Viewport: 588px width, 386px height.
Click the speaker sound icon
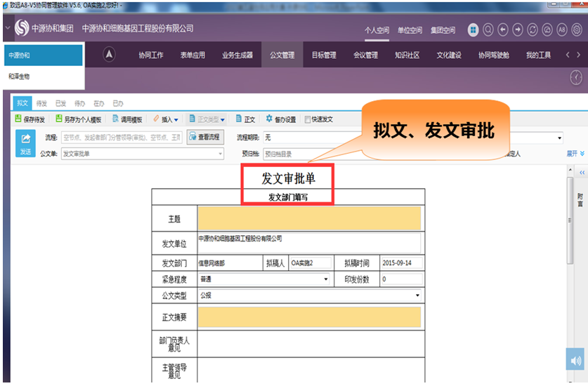tap(575, 361)
